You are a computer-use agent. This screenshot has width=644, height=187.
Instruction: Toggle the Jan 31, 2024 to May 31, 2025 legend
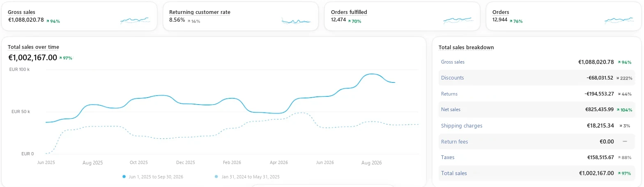click(x=247, y=177)
